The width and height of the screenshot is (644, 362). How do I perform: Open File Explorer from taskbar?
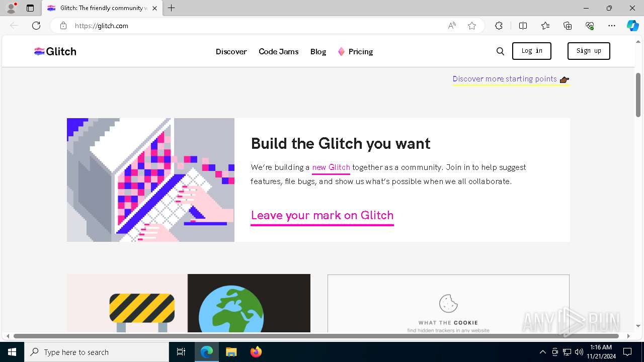(x=231, y=352)
